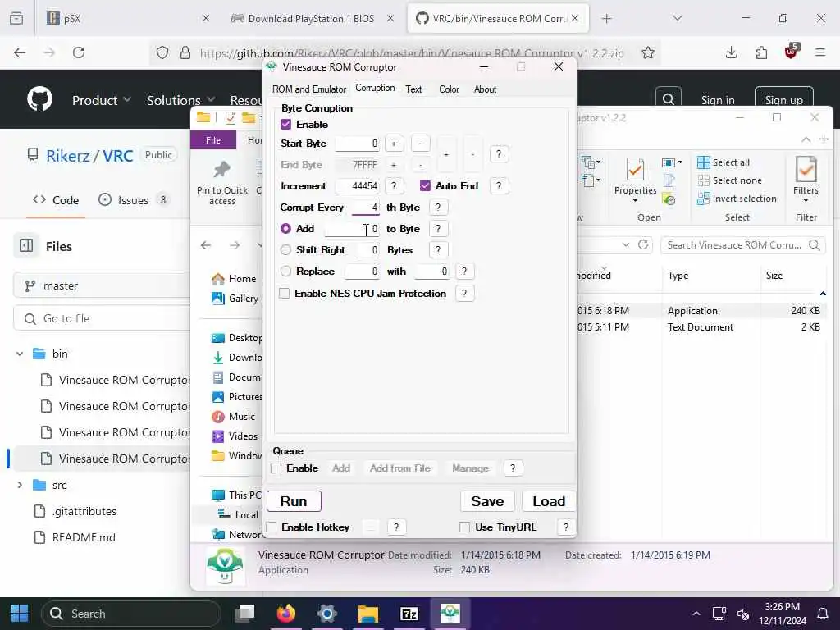Open the Color tab in corruptor

point(449,89)
